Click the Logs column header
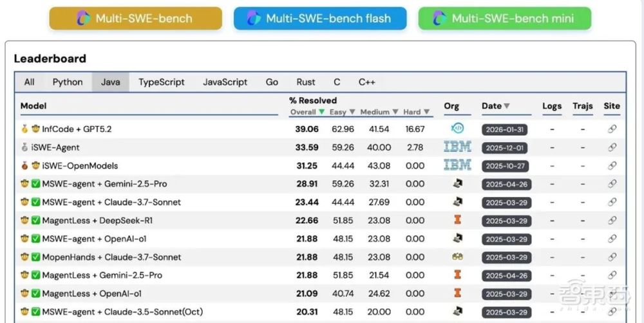 (x=552, y=106)
